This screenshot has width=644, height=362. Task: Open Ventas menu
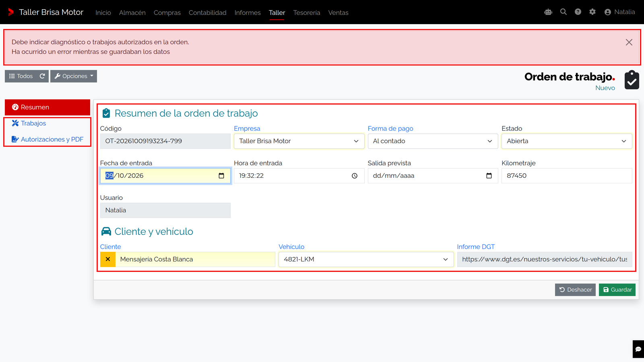pos(338,12)
